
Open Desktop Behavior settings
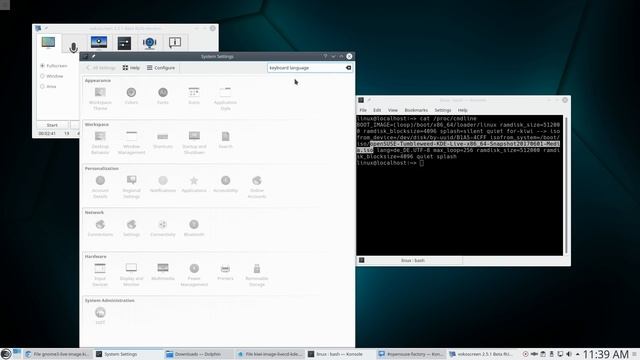tap(100, 142)
